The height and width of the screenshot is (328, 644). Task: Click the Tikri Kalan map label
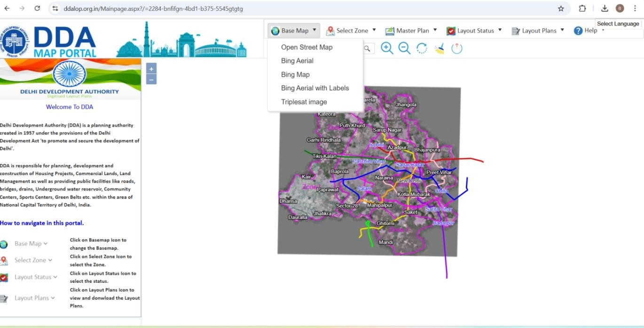[325, 156]
